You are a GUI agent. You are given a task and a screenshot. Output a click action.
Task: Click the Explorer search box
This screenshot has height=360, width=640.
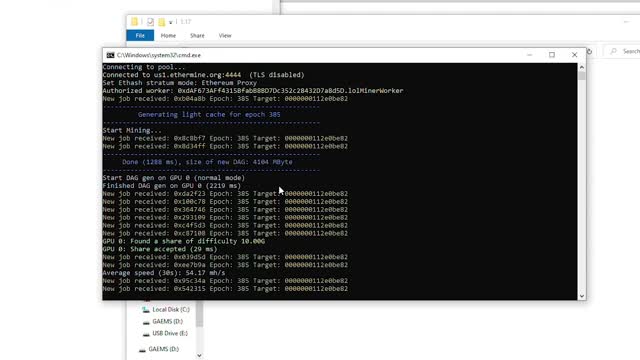click(x=622, y=51)
